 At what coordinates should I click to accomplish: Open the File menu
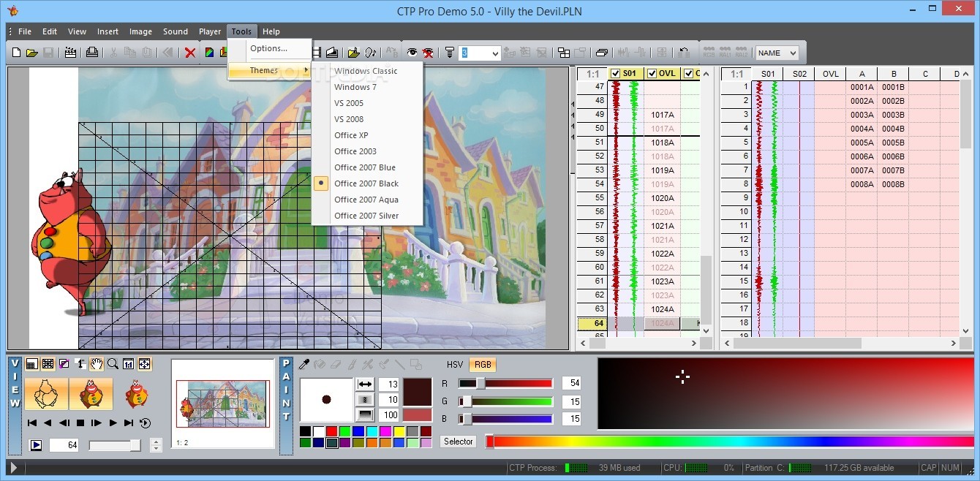click(x=25, y=31)
